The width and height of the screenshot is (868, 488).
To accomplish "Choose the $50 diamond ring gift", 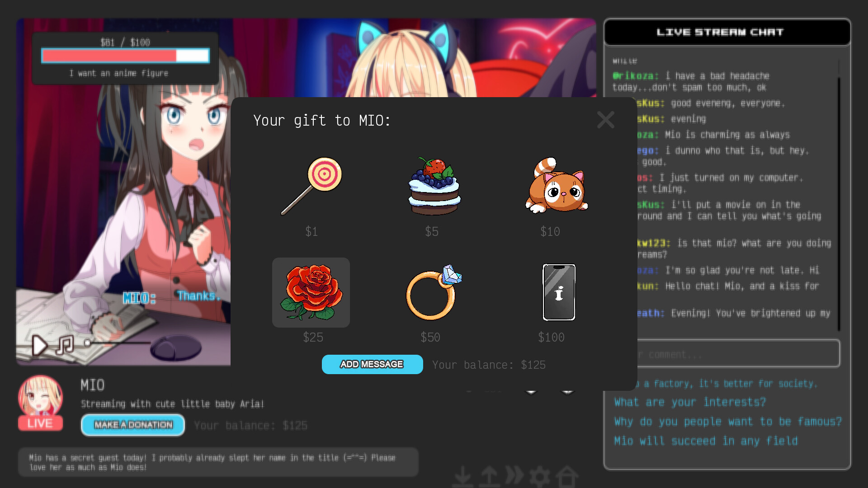I will coord(433,292).
